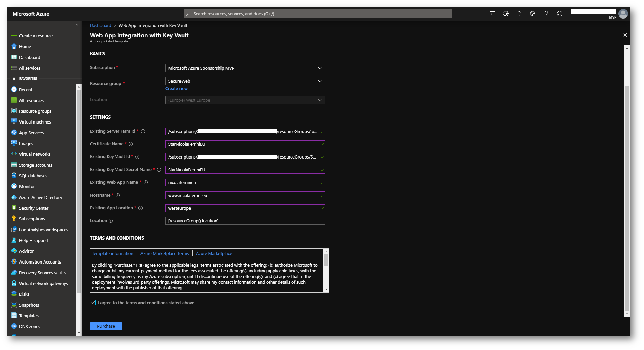Click the search resources box
The width and height of the screenshot is (644, 350).
(x=318, y=14)
